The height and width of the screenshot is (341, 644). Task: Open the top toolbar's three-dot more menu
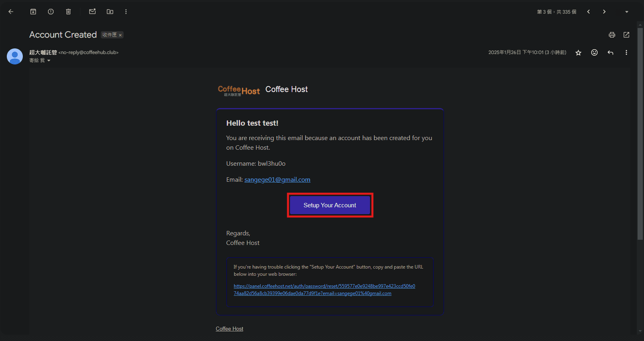(126, 12)
